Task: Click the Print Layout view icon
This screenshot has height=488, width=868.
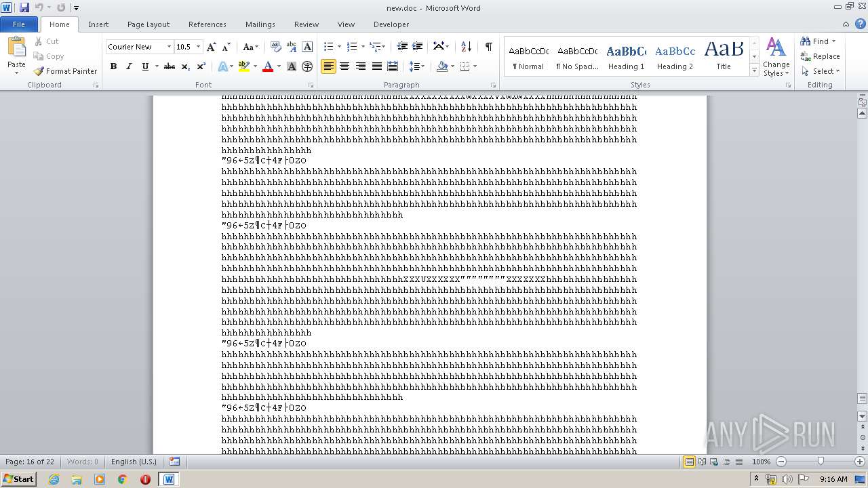Action: tap(689, 462)
